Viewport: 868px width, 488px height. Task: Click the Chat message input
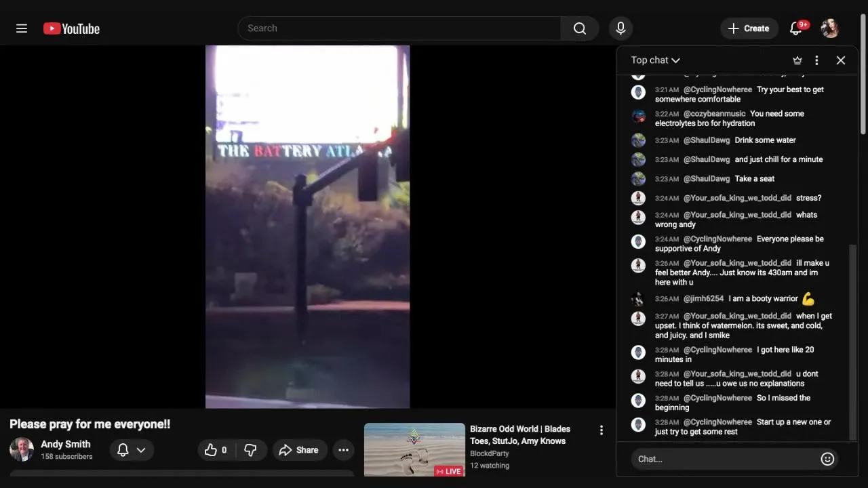coord(725,459)
